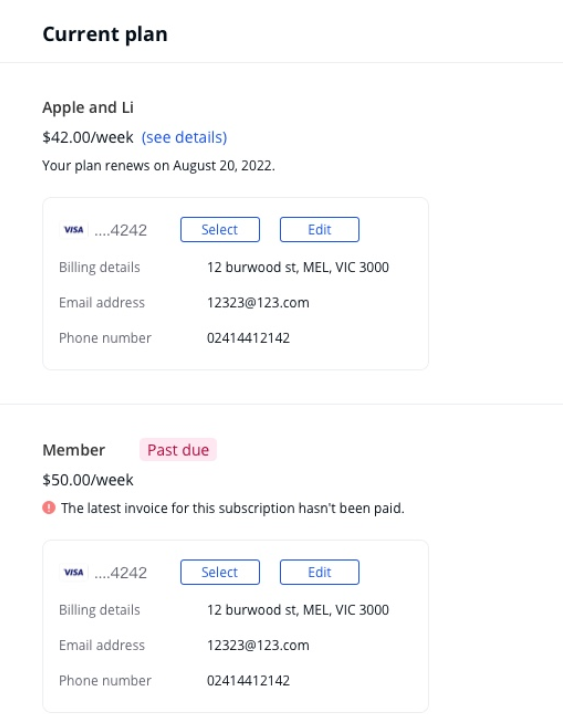Click the phone number in the Member card
The height and width of the screenshot is (728, 563).
[x=248, y=681]
